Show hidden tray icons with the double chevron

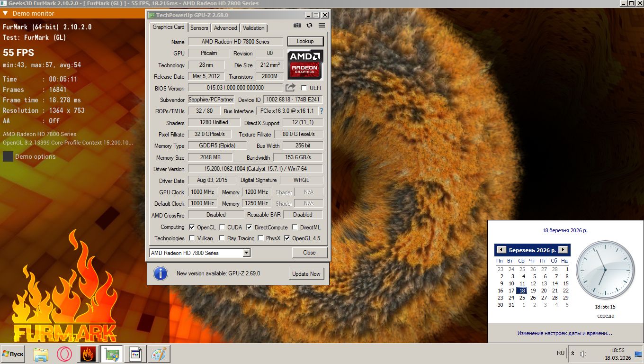pyautogui.click(x=573, y=354)
